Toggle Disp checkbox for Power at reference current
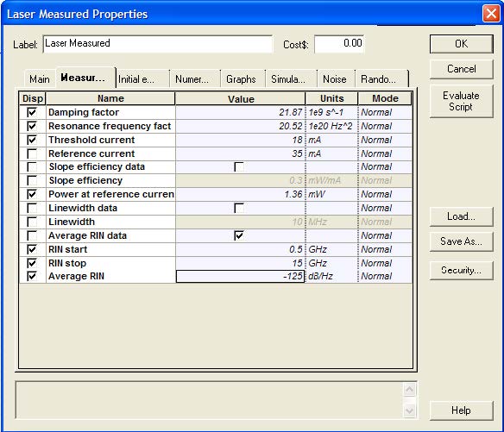The height and width of the screenshot is (432, 504). [x=32, y=194]
